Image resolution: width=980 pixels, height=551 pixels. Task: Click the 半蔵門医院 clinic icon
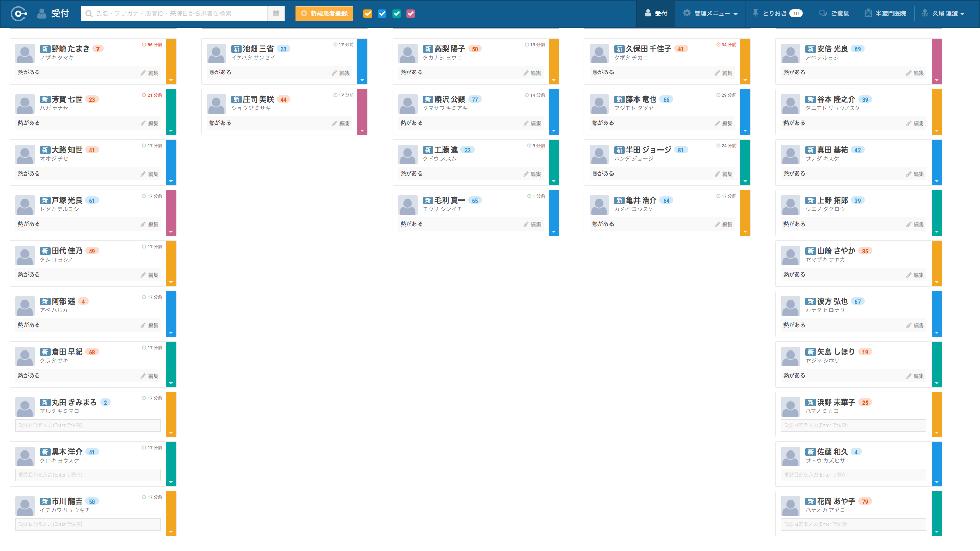(x=868, y=13)
